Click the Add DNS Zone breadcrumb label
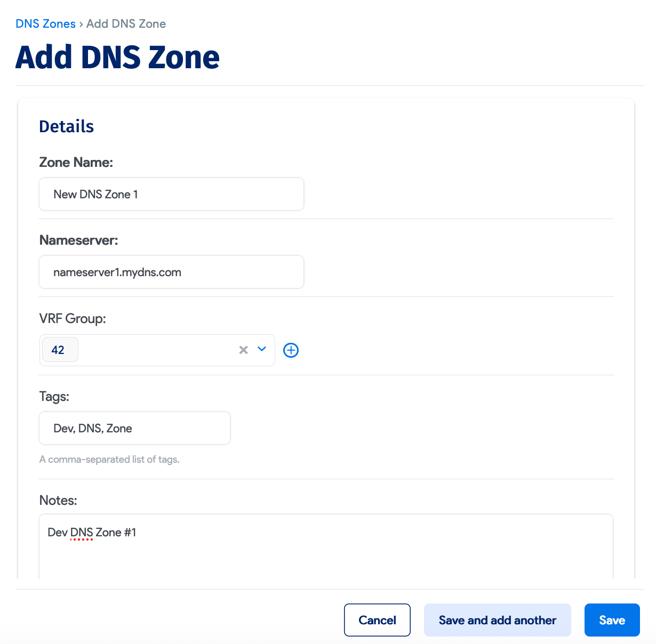 126,23
